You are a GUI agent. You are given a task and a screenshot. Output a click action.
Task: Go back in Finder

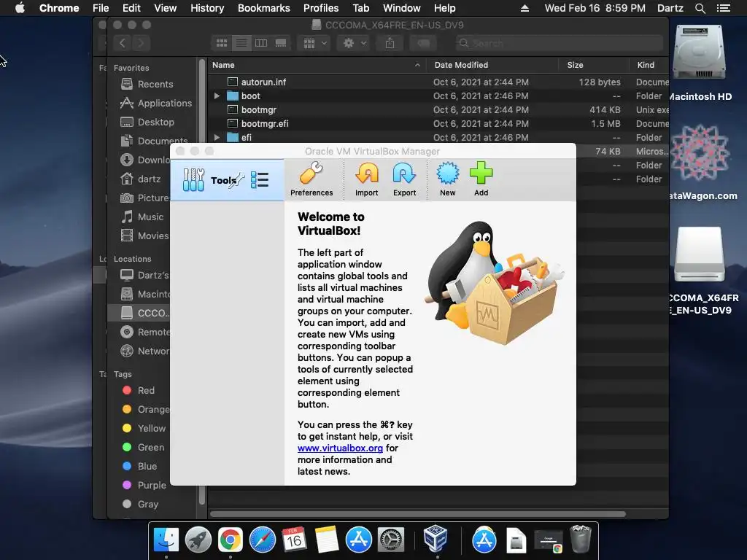click(123, 43)
